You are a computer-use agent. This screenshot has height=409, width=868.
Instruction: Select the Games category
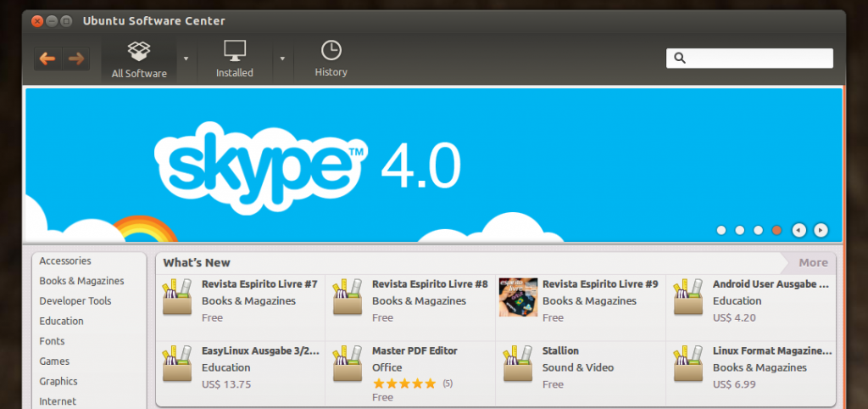[x=54, y=361]
